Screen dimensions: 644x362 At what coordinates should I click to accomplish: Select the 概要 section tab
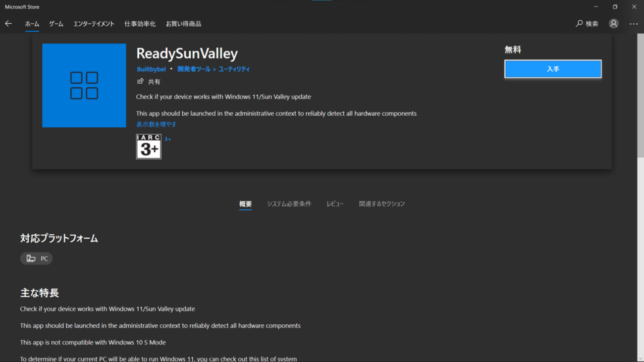(245, 204)
